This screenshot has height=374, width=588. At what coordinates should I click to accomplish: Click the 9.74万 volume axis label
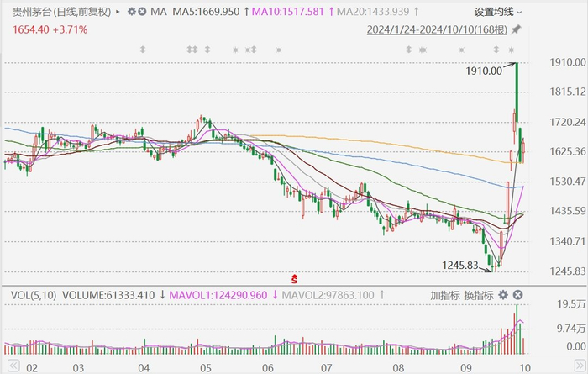[571, 329]
